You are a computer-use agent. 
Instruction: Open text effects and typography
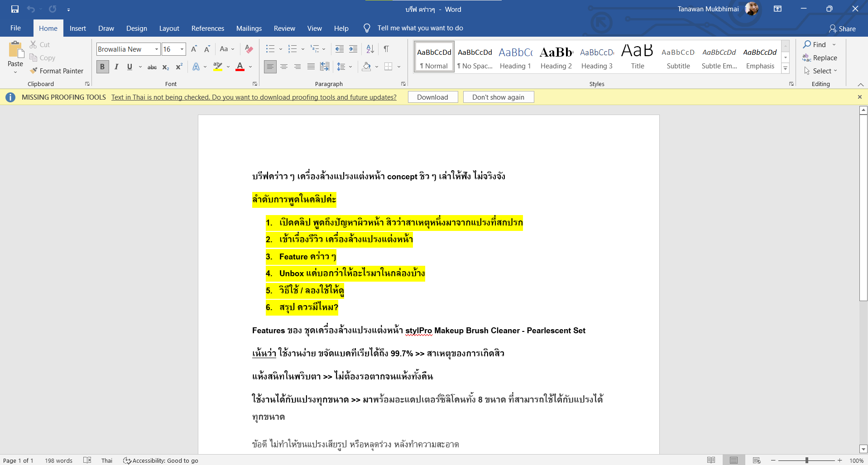(x=196, y=67)
